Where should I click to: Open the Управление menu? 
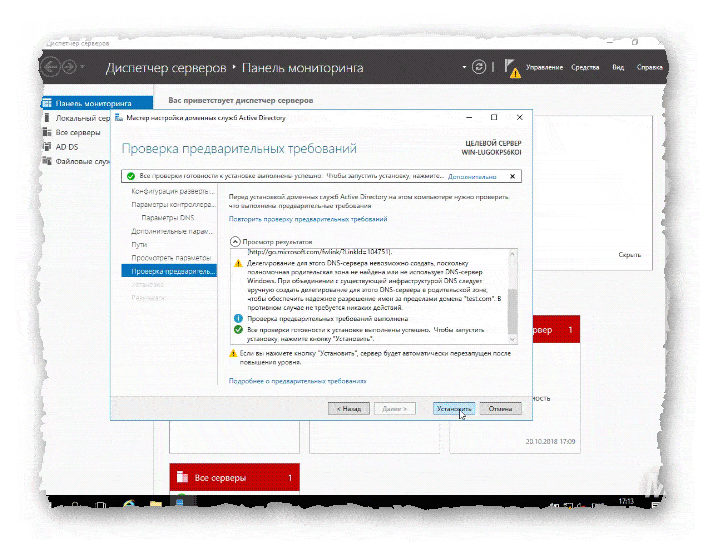click(x=544, y=67)
